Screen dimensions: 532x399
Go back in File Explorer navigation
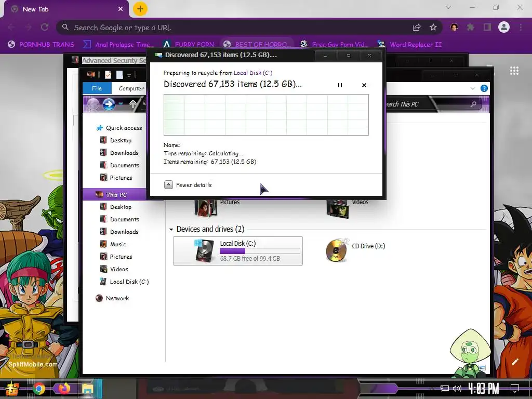click(92, 104)
